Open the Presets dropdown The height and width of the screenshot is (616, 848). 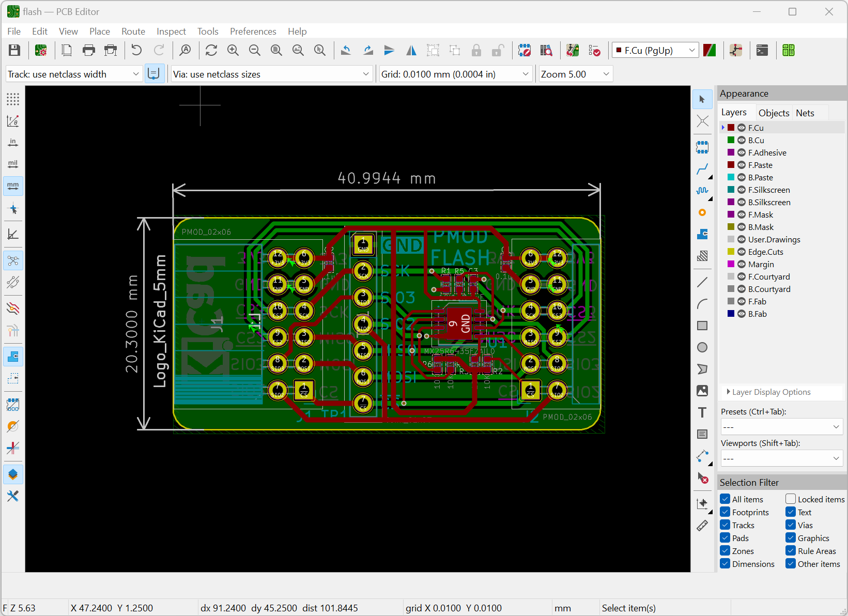[x=781, y=427]
